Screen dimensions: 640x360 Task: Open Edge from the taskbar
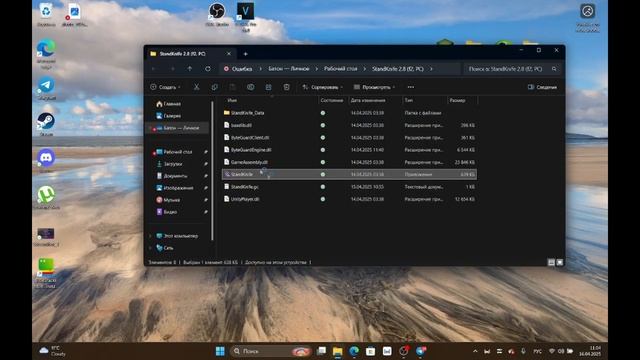(x=354, y=351)
